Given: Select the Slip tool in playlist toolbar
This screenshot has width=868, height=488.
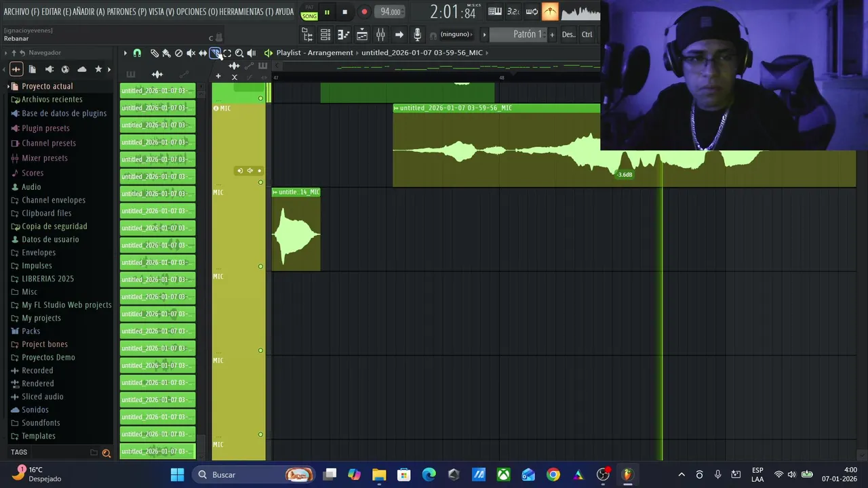Looking at the screenshot, I should pos(203,53).
